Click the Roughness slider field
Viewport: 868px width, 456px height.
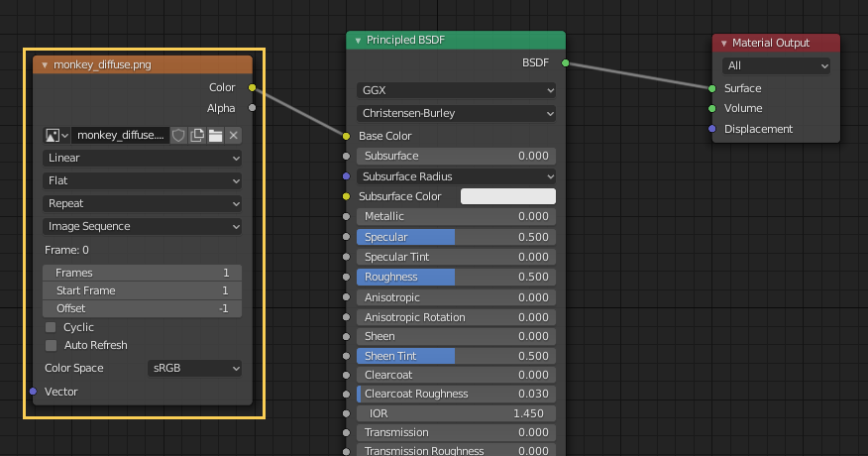tap(456, 277)
